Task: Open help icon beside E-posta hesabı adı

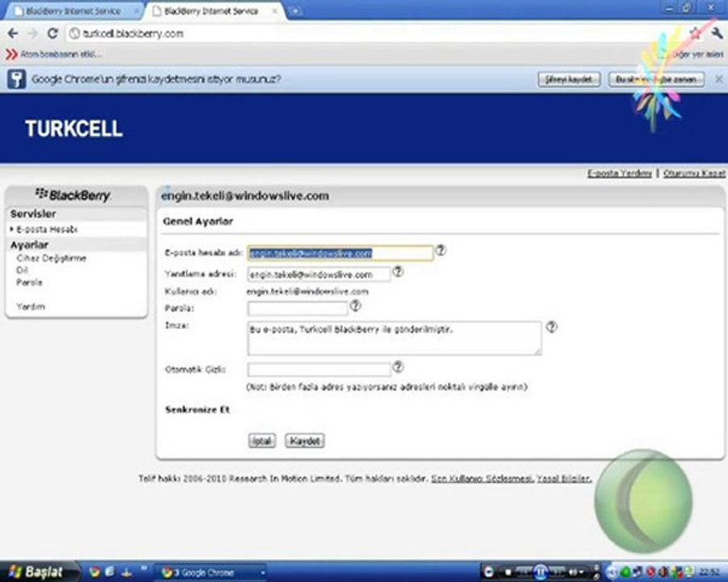Action: [x=441, y=250]
